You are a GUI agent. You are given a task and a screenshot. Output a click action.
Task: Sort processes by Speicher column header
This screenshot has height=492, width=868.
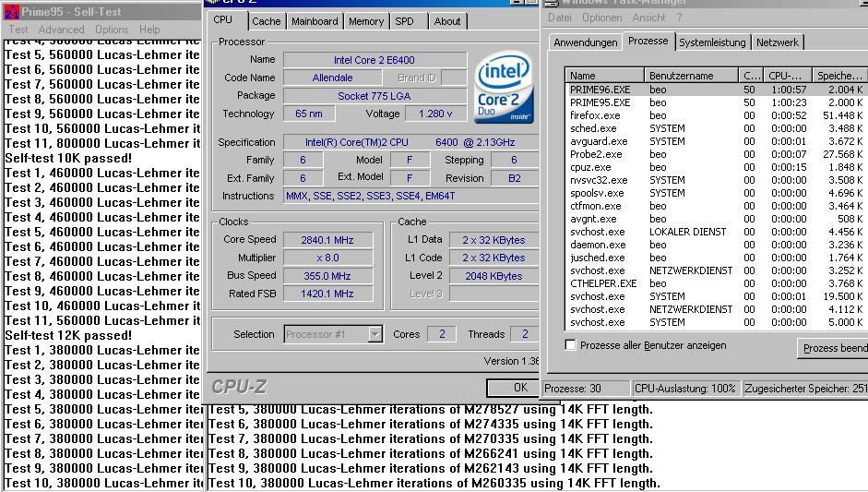(x=839, y=76)
